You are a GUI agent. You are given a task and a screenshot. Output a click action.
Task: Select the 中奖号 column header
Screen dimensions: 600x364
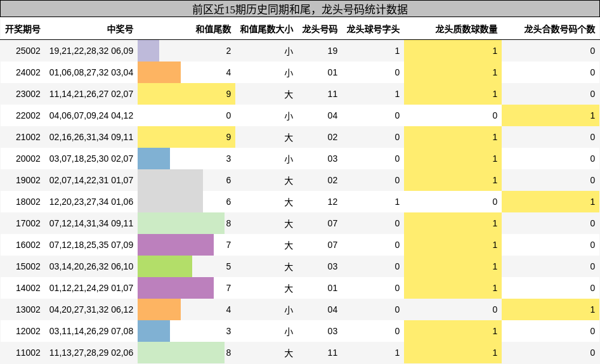coord(120,29)
